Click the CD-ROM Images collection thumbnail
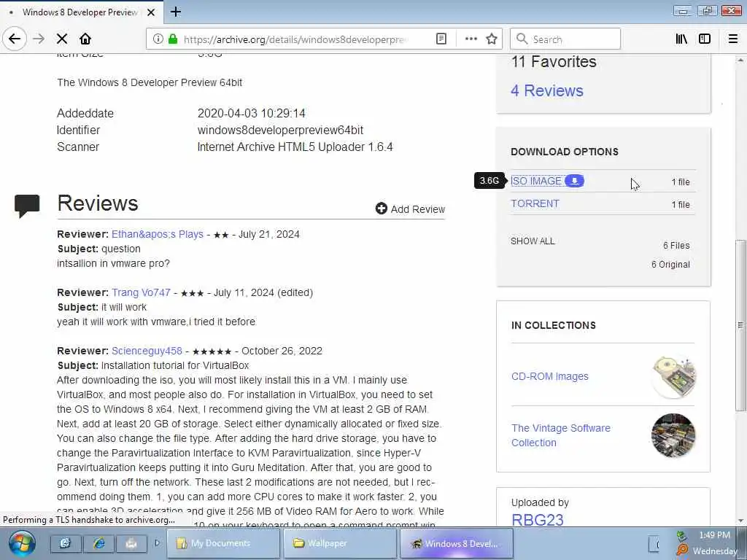 click(673, 376)
